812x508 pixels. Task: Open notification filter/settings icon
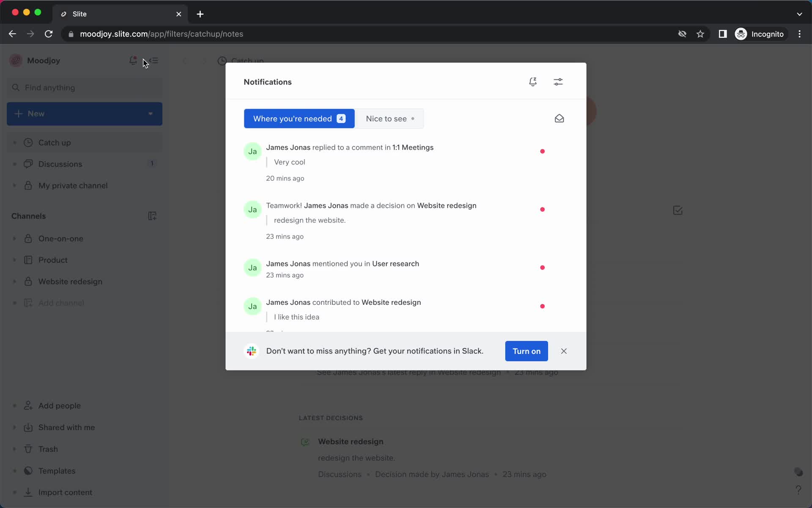[558, 81]
